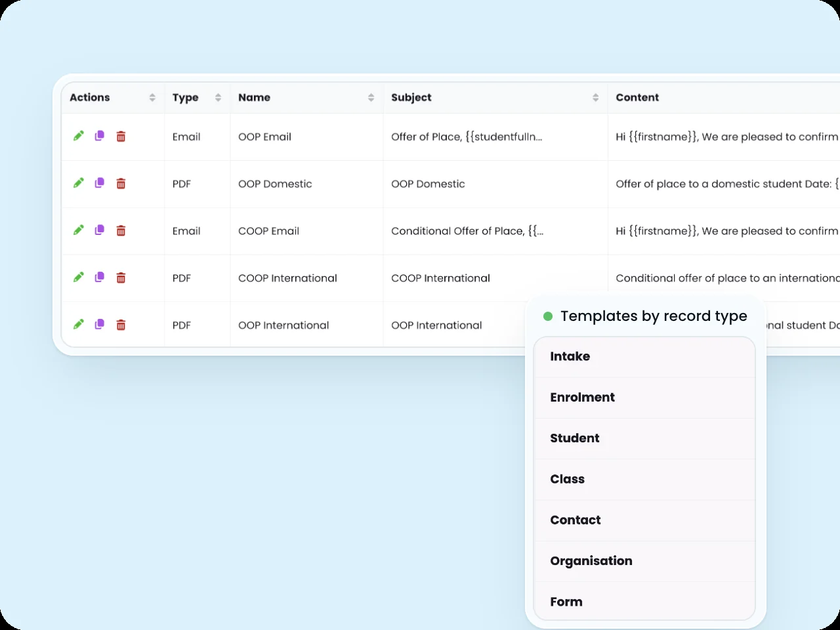Sort by the Type column arrows
The height and width of the screenshot is (630, 840).
click(218, 98)
